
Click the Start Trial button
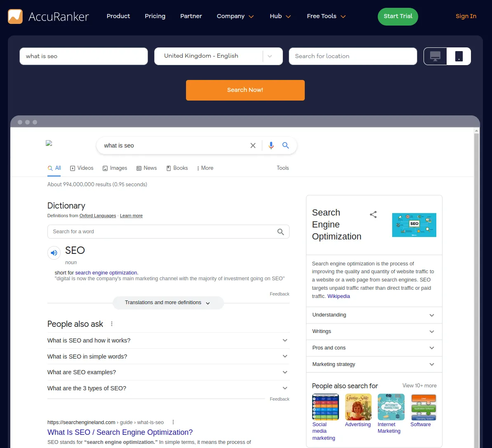(x=398, y=16)
